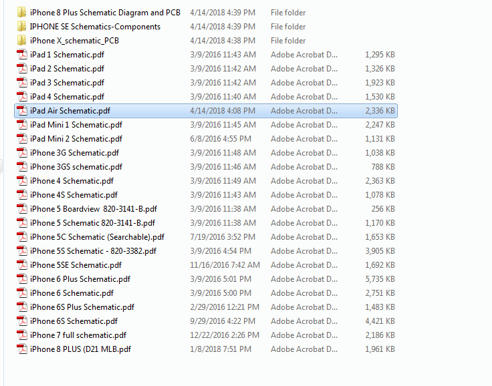Click the iPhone 6 Schematic PDF icon
This screenshot has height=386, width=492.
click(22, 293)
